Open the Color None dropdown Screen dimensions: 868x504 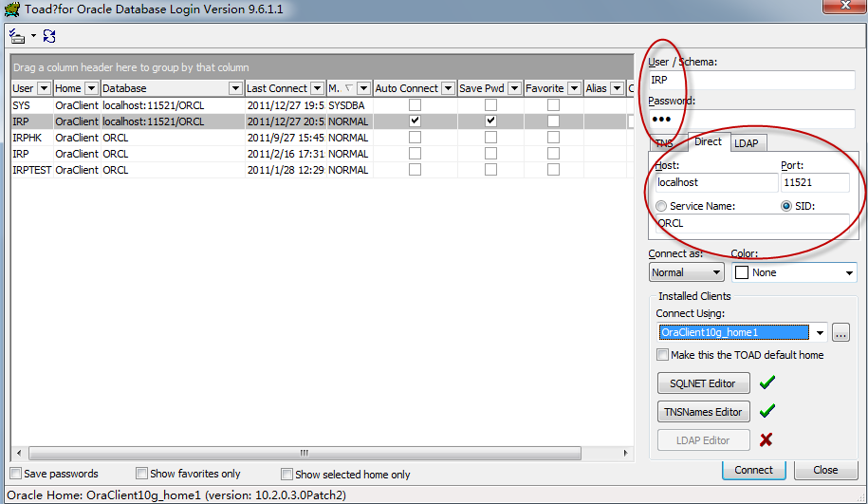click(x=849, y=273)
